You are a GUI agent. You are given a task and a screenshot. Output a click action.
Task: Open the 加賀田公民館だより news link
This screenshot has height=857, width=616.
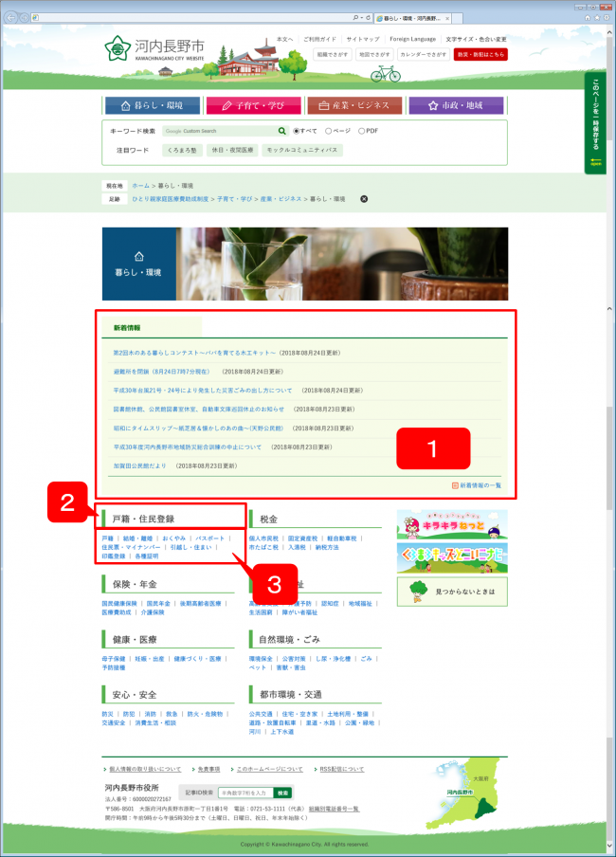139,465
